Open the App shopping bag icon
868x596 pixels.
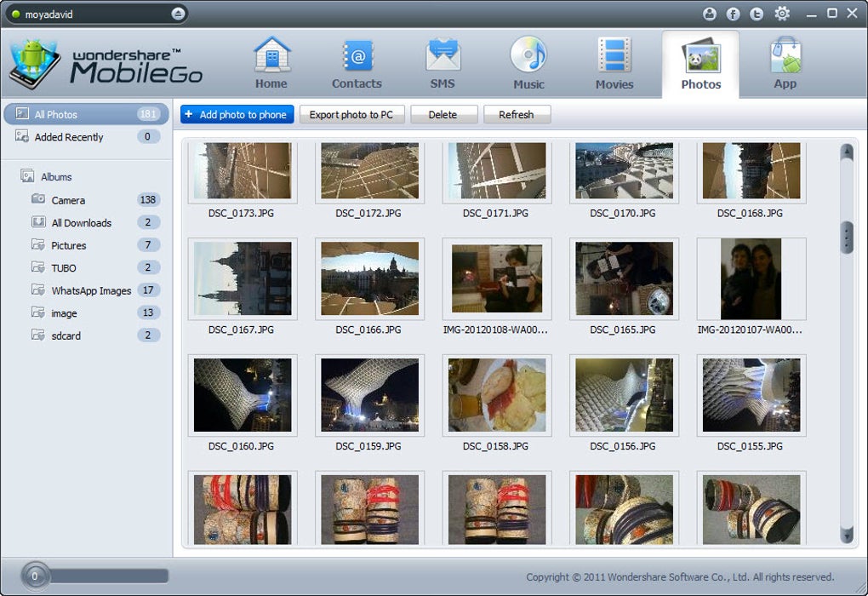point(785,54)
